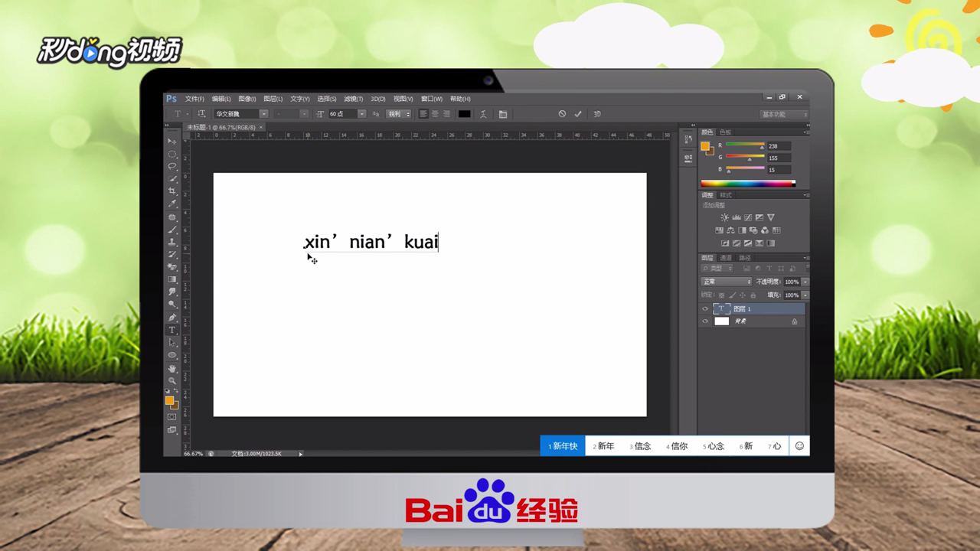Toggle center align text
Viewport: 980px width, 551px height.
(x=435, y=114)
